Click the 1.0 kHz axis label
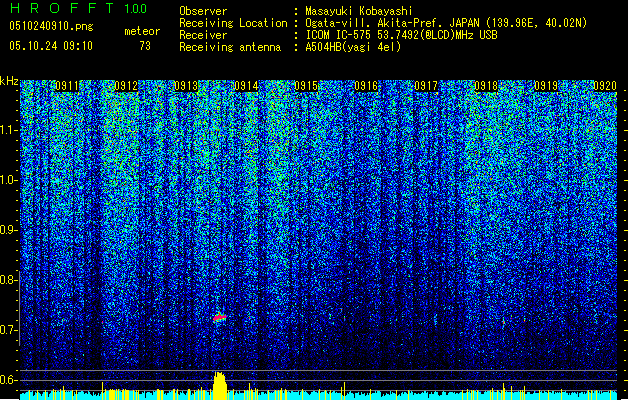The height and width of the screenshot is (400, 629). click(8, 180)
